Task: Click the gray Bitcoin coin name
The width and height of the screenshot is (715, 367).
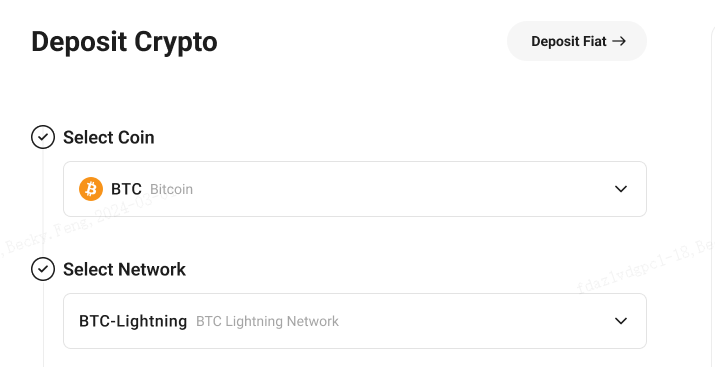Action: [x=171, y=189]
